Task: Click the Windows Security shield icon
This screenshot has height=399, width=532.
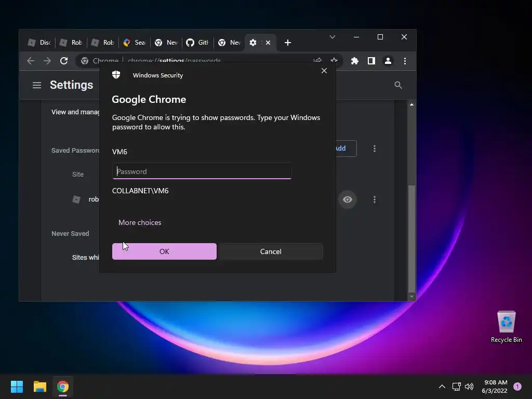Action: click(x=116, y=75)
